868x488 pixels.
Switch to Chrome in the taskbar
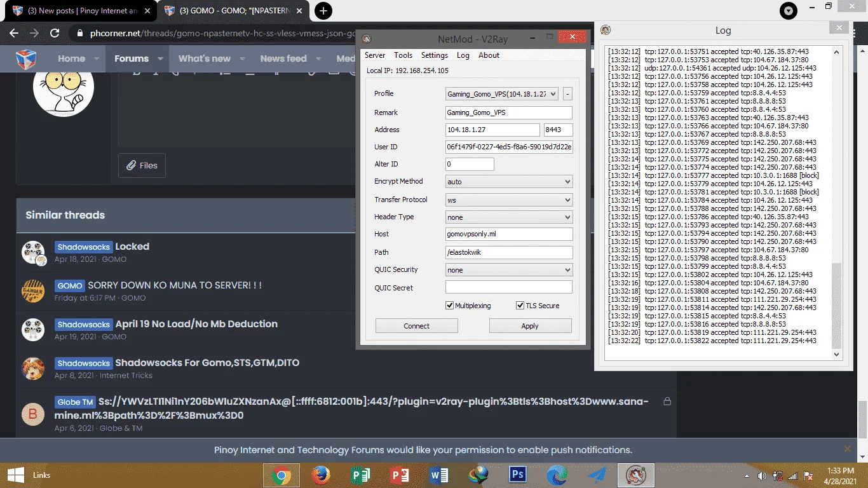point(281,475)
